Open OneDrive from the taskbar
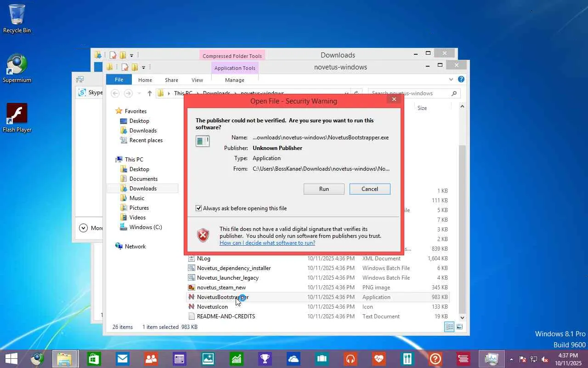 (x=293, y=358)
